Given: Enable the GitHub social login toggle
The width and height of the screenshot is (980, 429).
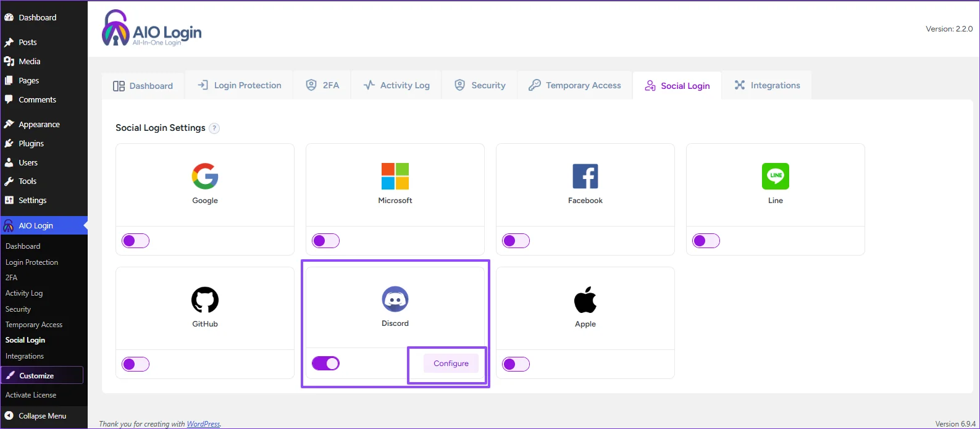Looking at the screenshot, I should [x=136, y=364].
